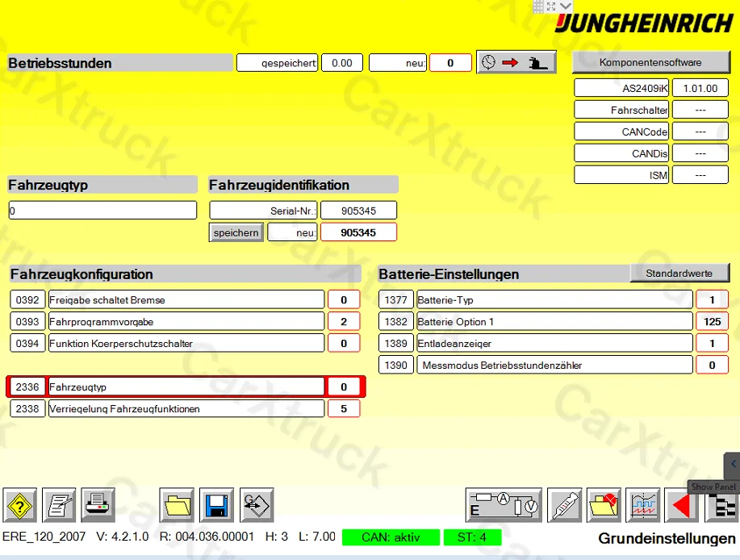Click the gespeichert hours value 0.00

coord(342,63)
